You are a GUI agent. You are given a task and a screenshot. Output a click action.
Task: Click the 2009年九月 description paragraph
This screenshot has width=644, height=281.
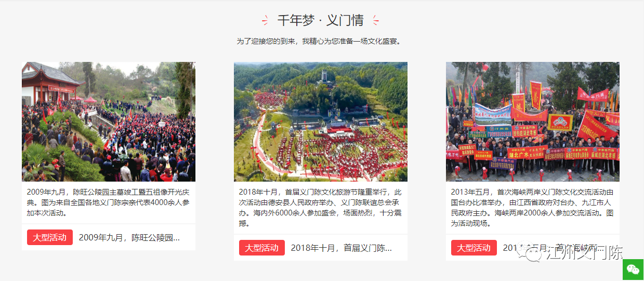109,202
